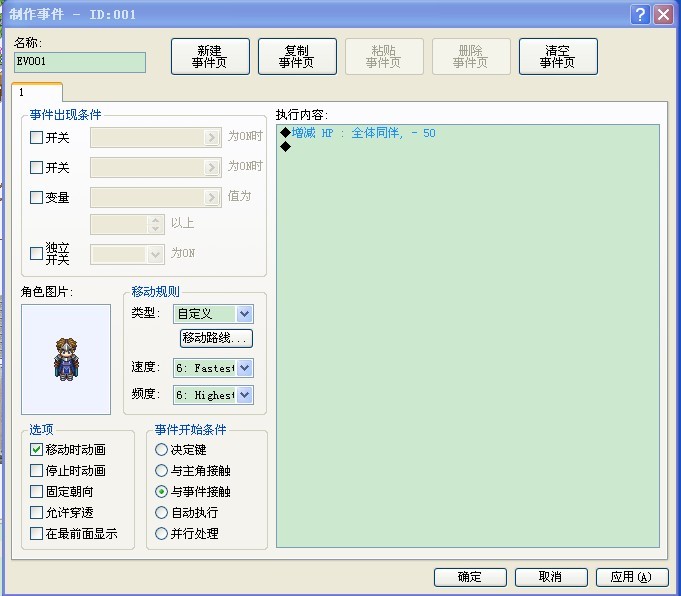Click the 取消 button

(x=551, y=577)
